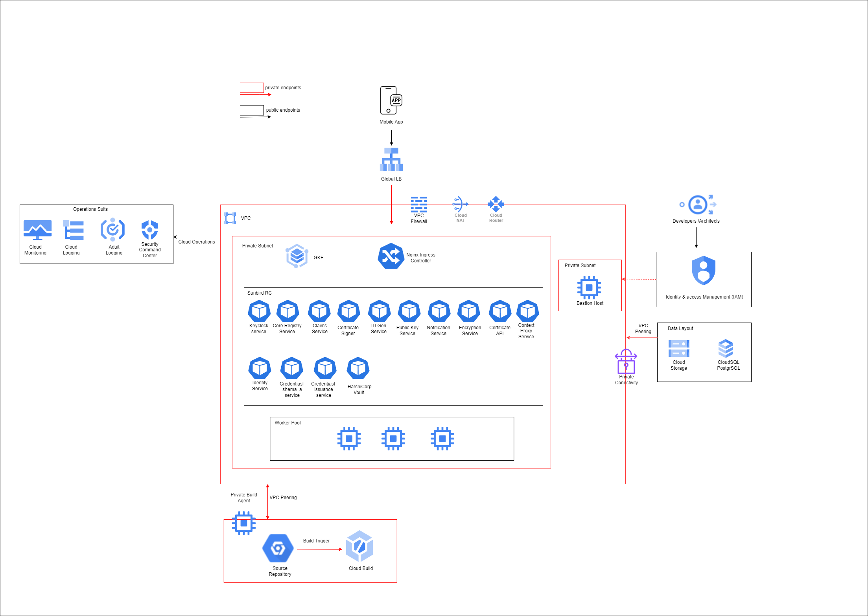The height and width of the screenshot is (616, 868).
Task: Click the HarshiCorp Voult pod icon
Action: click(x=358, y=369)
